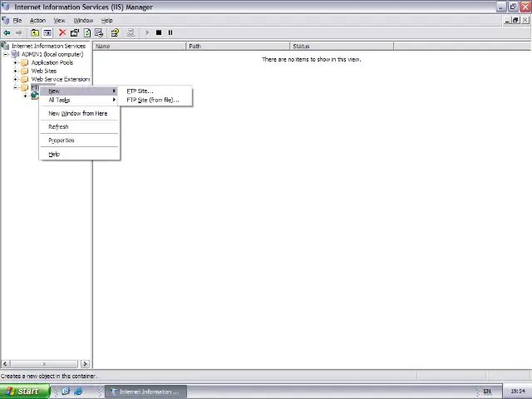Viewport: 532px width, 399px height.
Task: Click the tree pane scroll-right arrow
Action: tap(85, 364)
